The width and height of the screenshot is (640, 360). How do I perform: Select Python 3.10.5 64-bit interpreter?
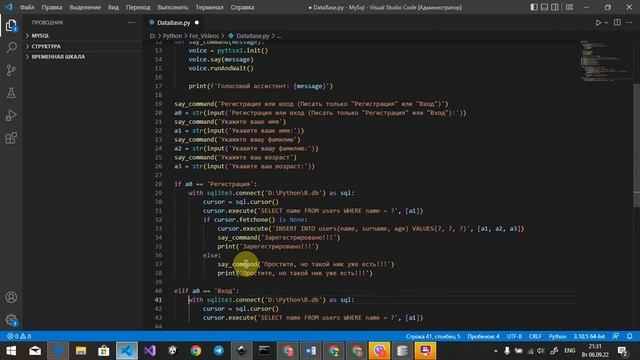coord(589,336)
